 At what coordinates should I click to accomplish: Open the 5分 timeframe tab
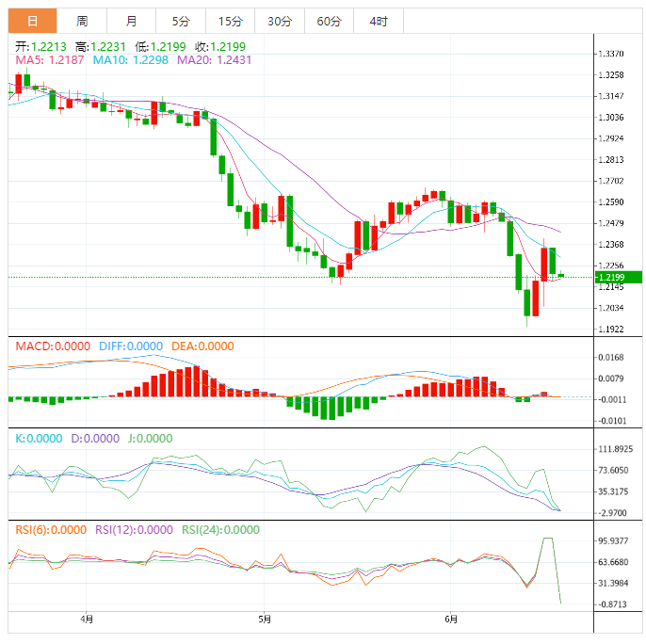coord(181,21)
